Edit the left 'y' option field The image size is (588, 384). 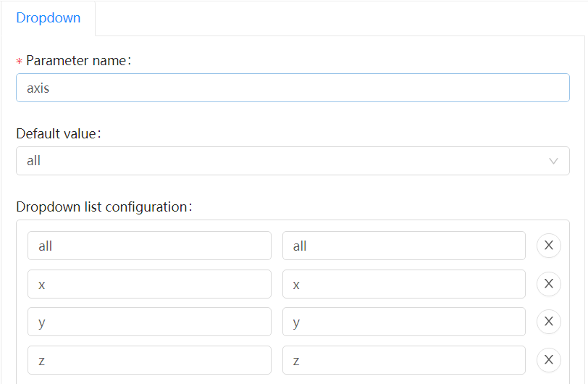click(149, 322)
